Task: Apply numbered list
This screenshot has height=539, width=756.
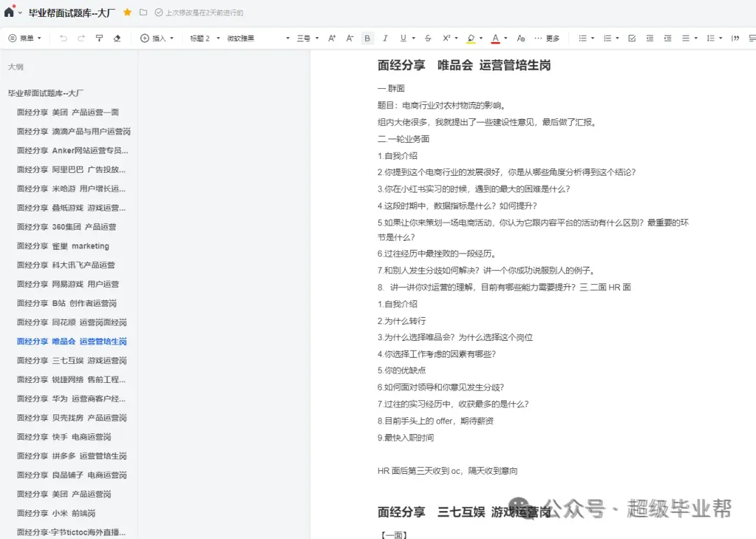Action: (607, 38)
